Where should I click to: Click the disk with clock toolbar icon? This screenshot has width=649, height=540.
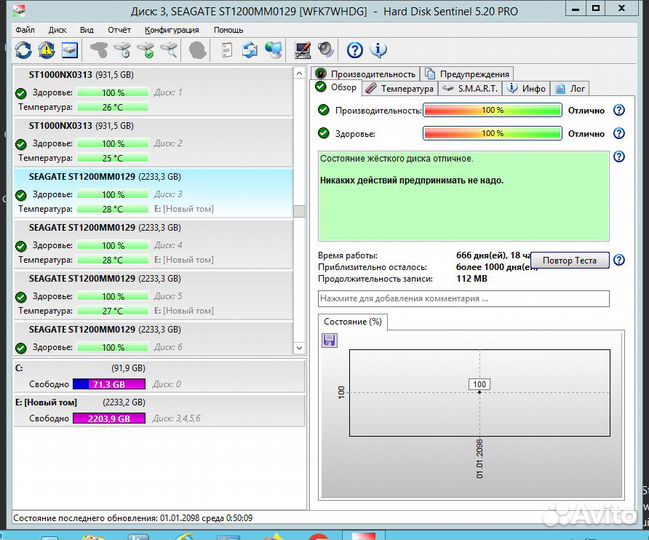123,50
